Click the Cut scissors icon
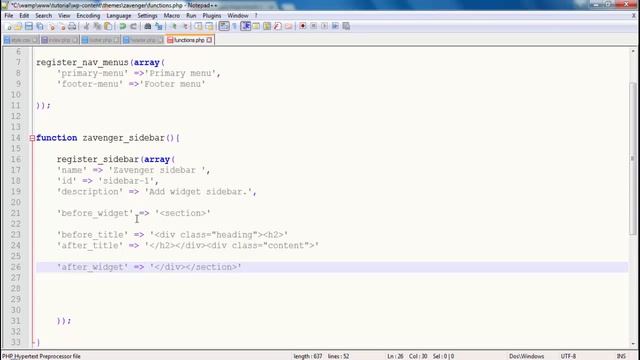640x360 pixels. pyautogui.click(x=86, y=27)
